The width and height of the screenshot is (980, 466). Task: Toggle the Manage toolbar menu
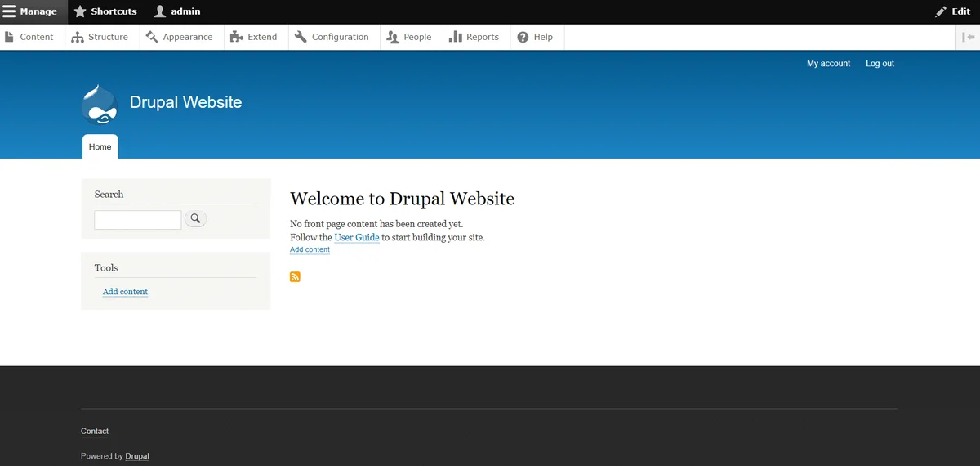[x=33, y=11]
